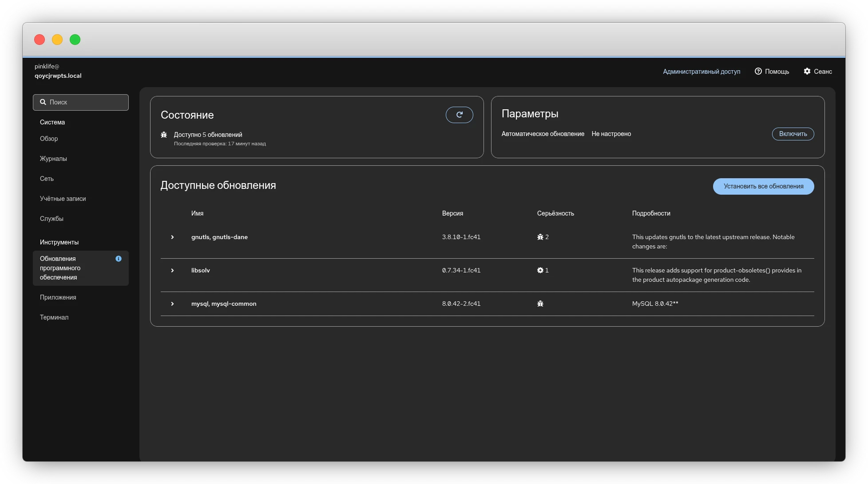This screenshot has width=868, height=484.
Task: Expand the mysql, mysql-common row
Action: 172,304
